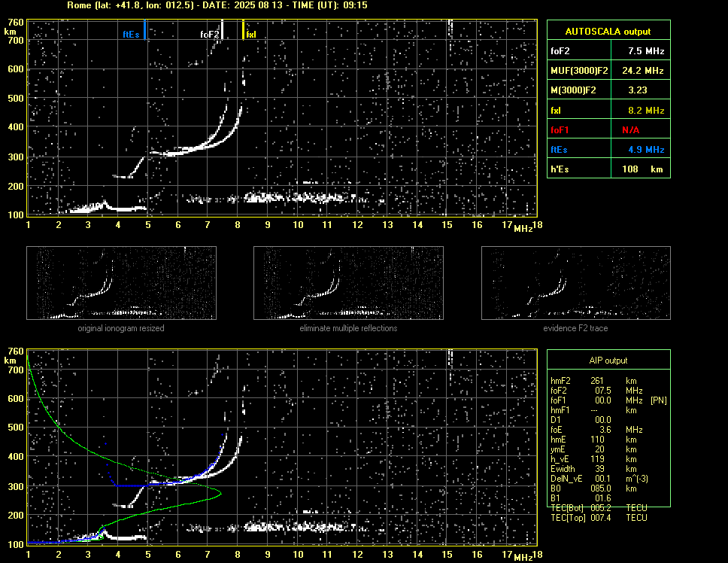Click the [PN] flag in AIP output
Viewport: 728px width, 563px height.
click(659, 400)
